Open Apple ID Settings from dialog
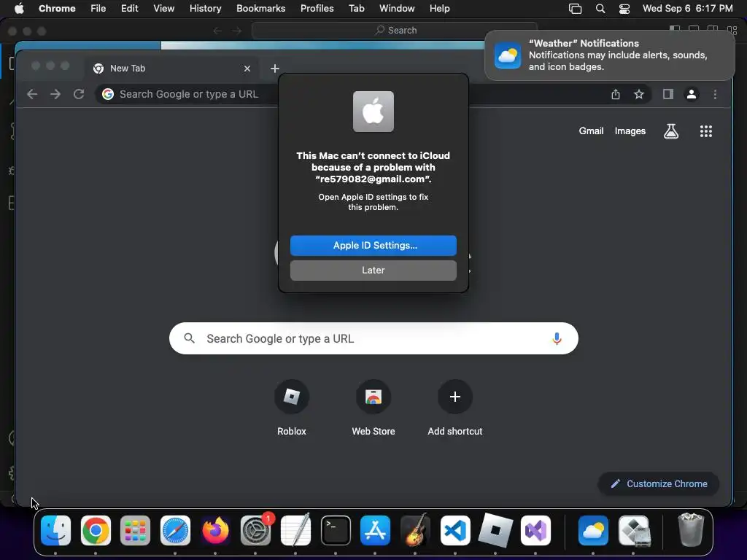The width and height of the screenshot is (747, 560). 373,245
